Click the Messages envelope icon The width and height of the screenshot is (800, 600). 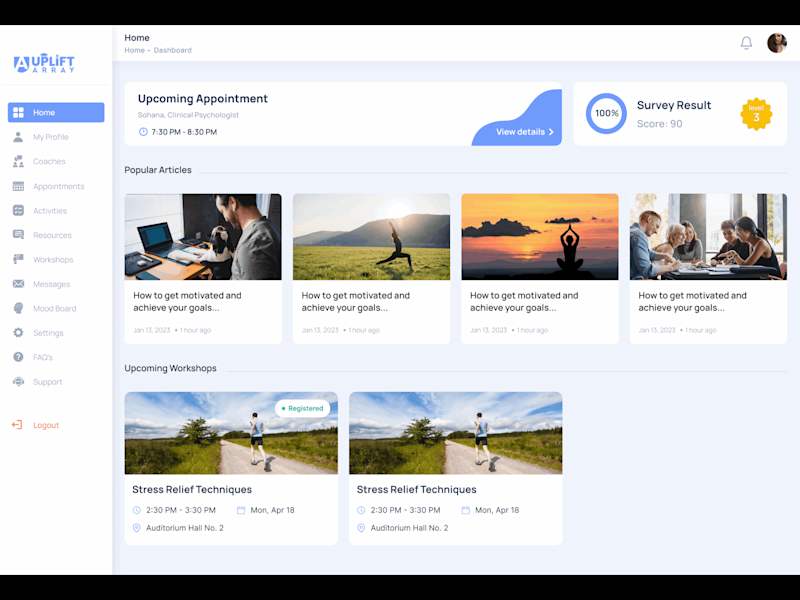[x=18, y=284]
